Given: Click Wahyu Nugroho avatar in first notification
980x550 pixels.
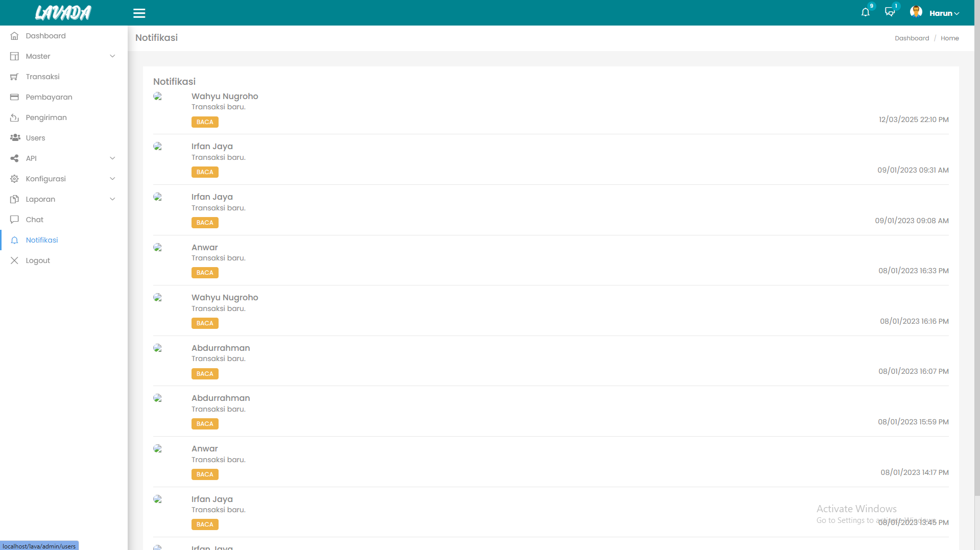Looking at the screenshot, I should coord(158,97).
